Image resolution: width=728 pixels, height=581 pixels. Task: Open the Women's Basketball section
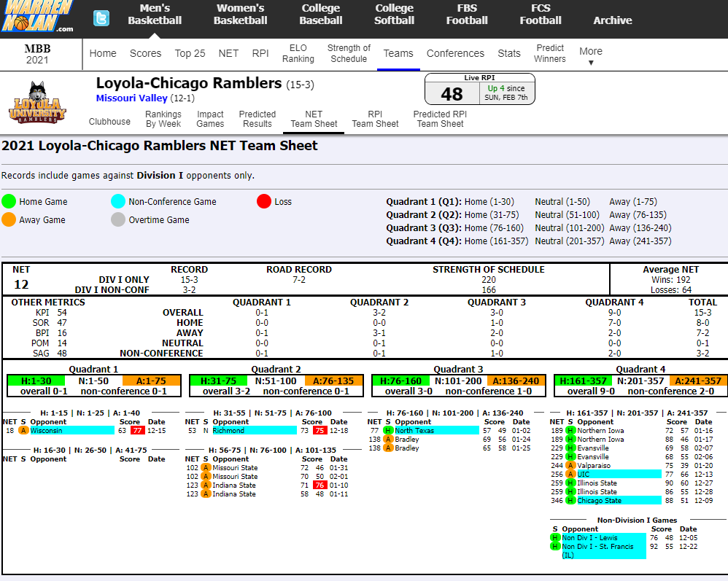click(241, 15)
